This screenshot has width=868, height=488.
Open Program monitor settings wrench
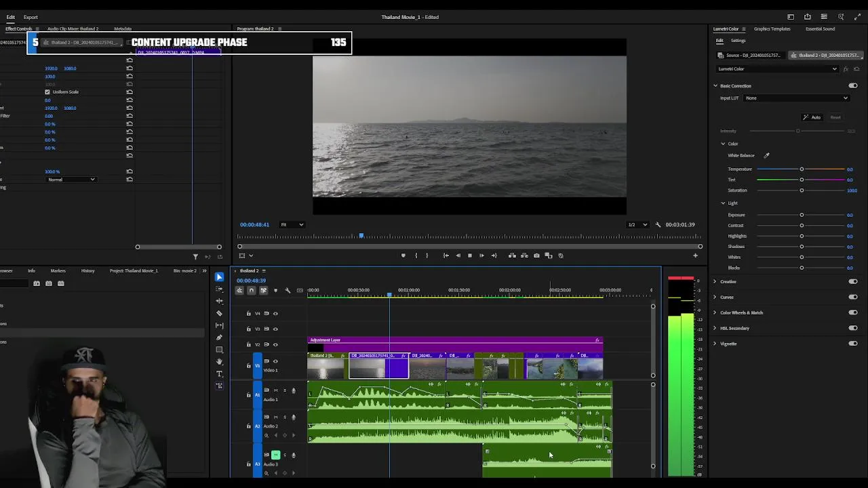tap(658, 224)
